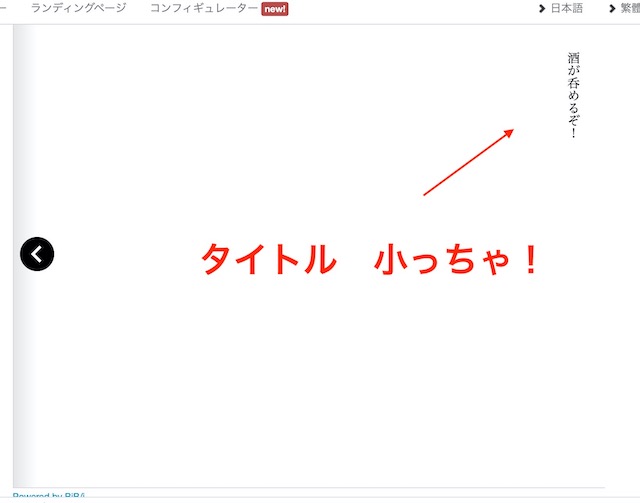The width and height of the screenshot is (640, 503).
Task: Click the red arrowhead pointing at title
Action: tap(508, 132)
